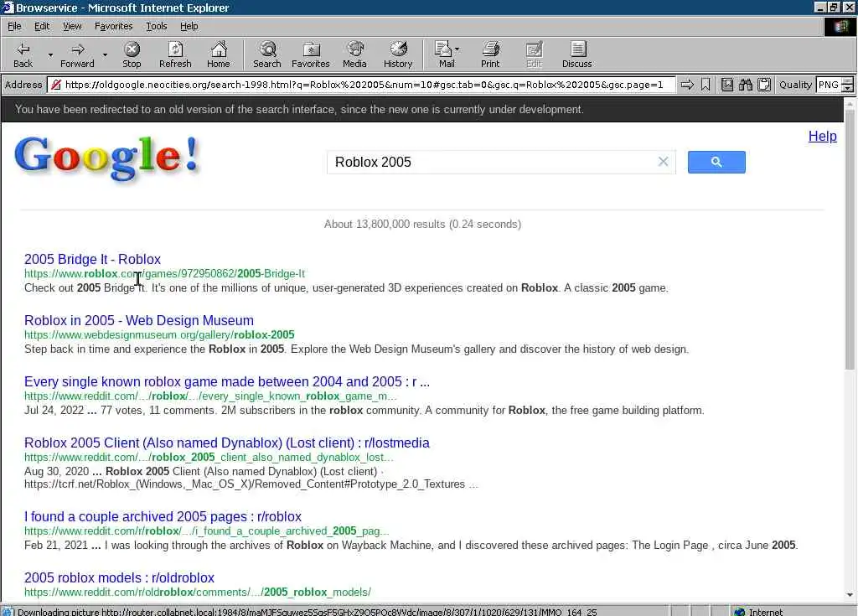The image size is (858, 616).
Task: Click the clipboard paste icon
Action: (x=764, y=85)
